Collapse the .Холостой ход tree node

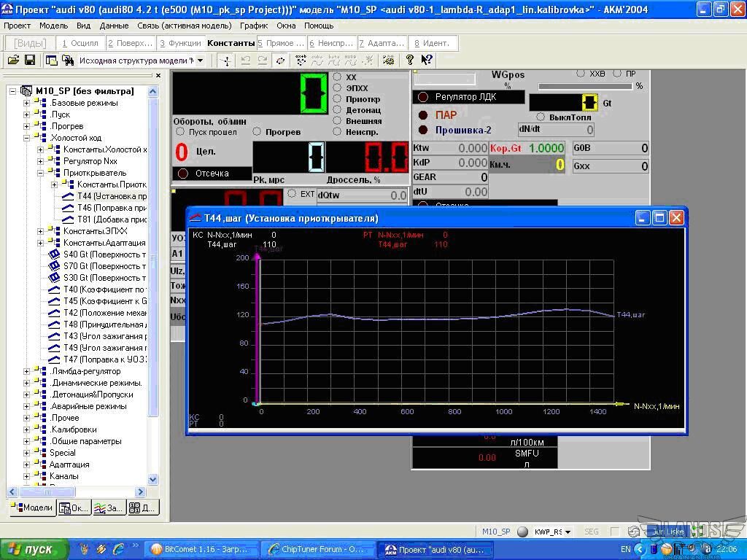27,138
